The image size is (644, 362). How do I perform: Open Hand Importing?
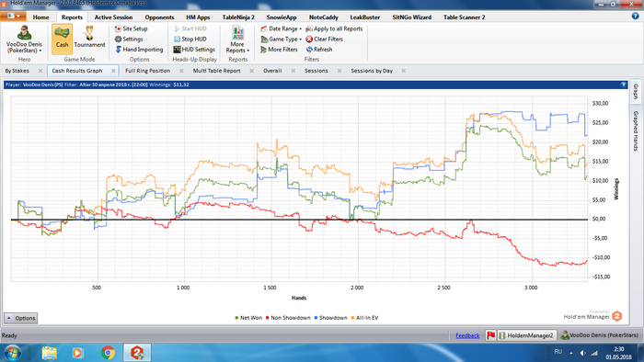[x=139, y=50]
